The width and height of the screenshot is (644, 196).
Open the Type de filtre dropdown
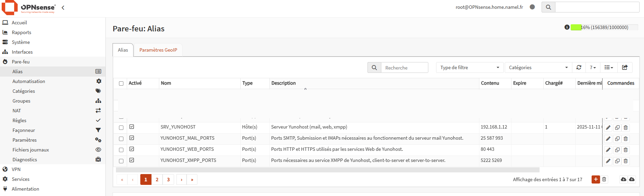[469, 67]
